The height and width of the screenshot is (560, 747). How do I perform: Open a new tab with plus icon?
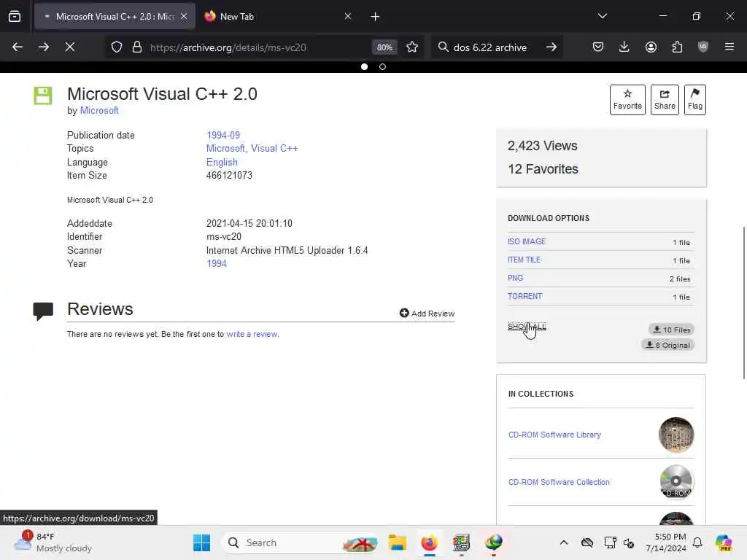(375, 17)
